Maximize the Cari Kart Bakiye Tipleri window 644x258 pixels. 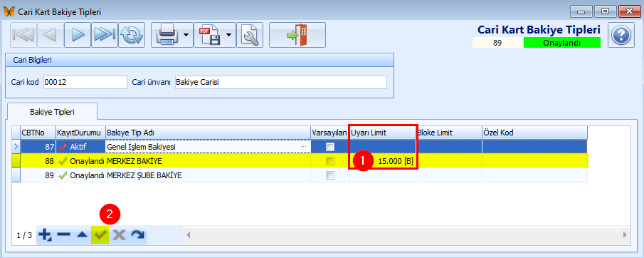pyautogui.click(x=605, y=11)
